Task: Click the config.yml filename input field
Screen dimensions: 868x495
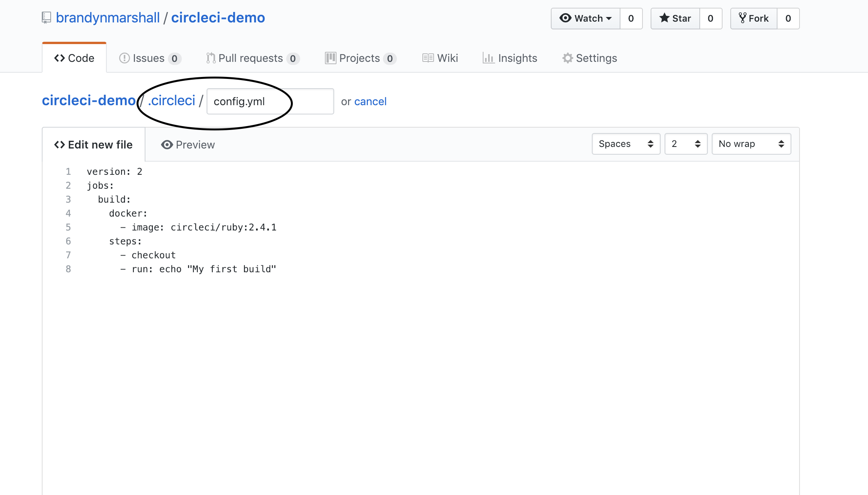Action: pos(270,101)
